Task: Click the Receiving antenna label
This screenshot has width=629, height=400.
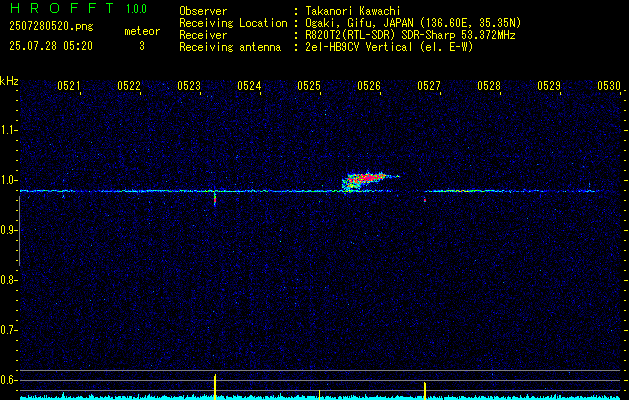Action: 230,47
